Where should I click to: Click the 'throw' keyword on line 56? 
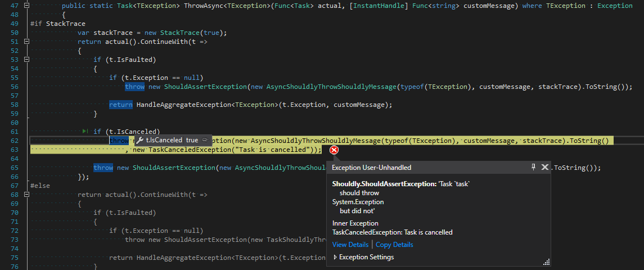click(x=135, y=87)
